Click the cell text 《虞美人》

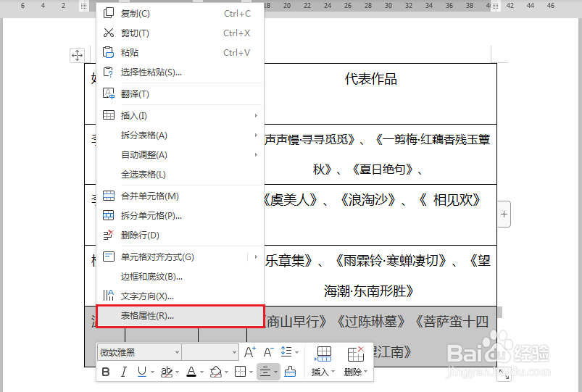(291, 200)
